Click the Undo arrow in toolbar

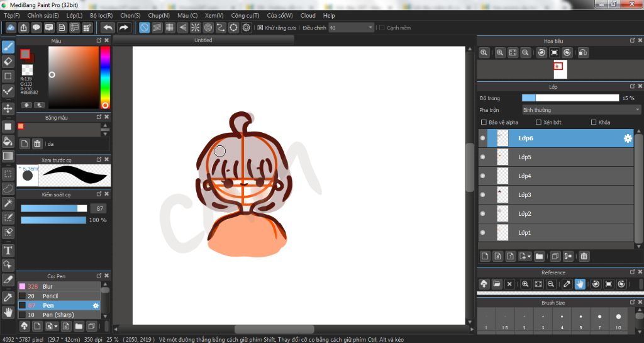click(108, 28)
